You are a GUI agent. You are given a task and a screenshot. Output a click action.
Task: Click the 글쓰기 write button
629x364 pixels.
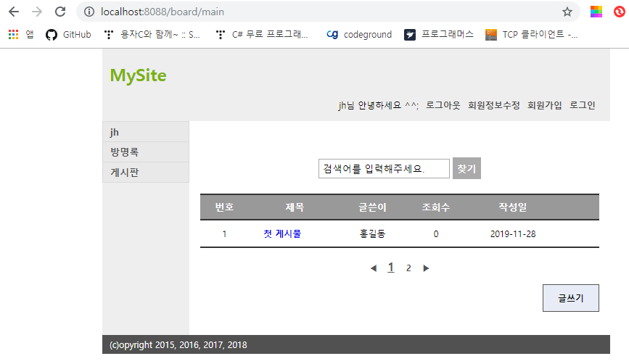pos(571,298)
